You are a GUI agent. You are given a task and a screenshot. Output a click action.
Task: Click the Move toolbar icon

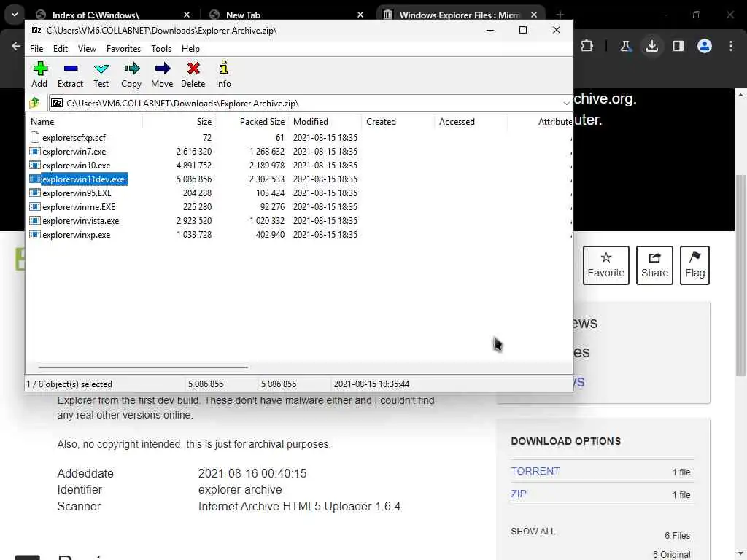pyautogui.click(x=162, y=74)
